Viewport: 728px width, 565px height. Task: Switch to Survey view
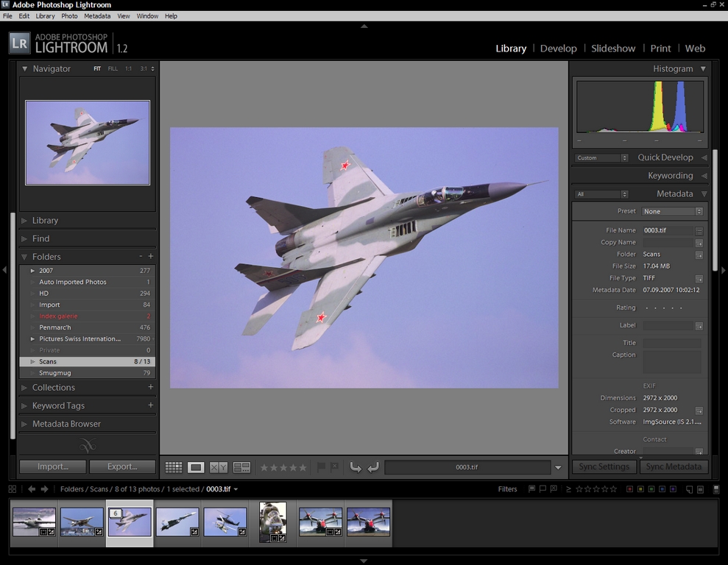click(241, 467)
